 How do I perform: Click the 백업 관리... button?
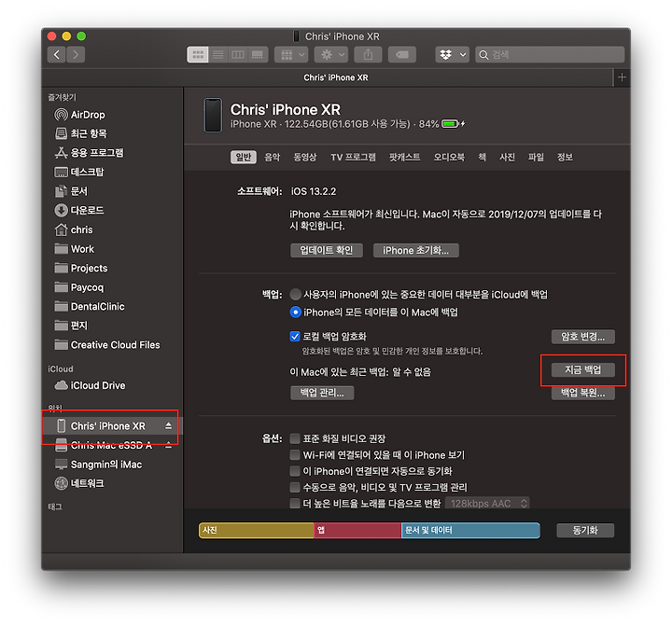(322, 393)
